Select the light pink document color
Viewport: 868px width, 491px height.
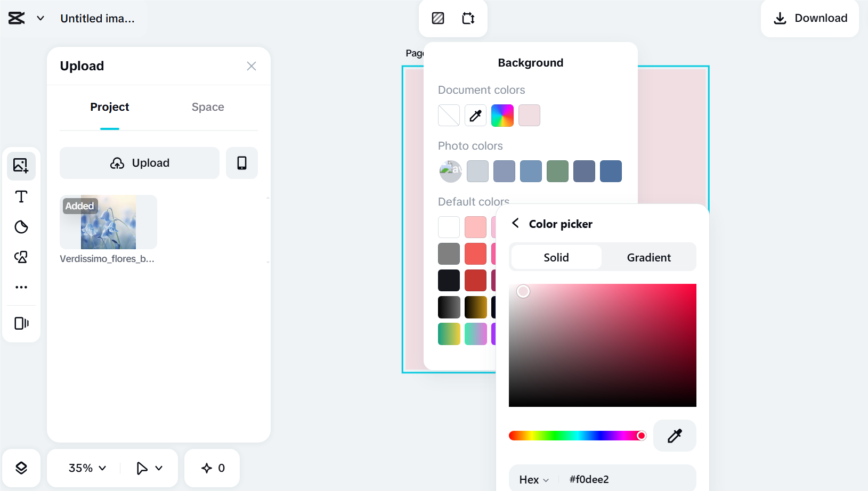[529, 115]
